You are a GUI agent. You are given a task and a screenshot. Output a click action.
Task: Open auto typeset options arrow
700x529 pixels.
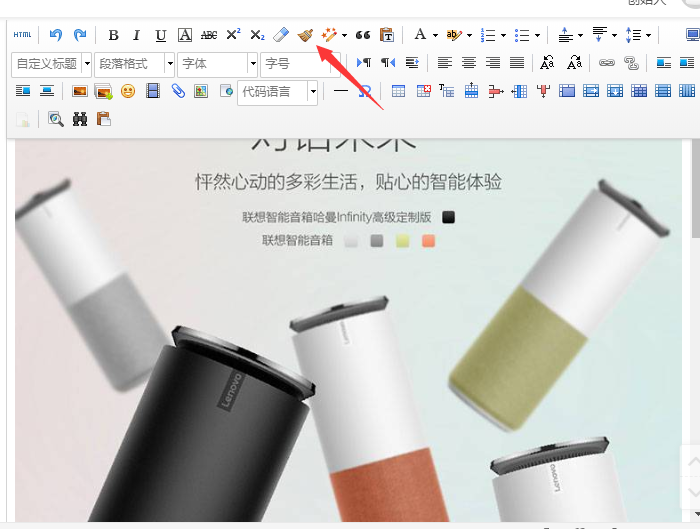pos(344,35)
